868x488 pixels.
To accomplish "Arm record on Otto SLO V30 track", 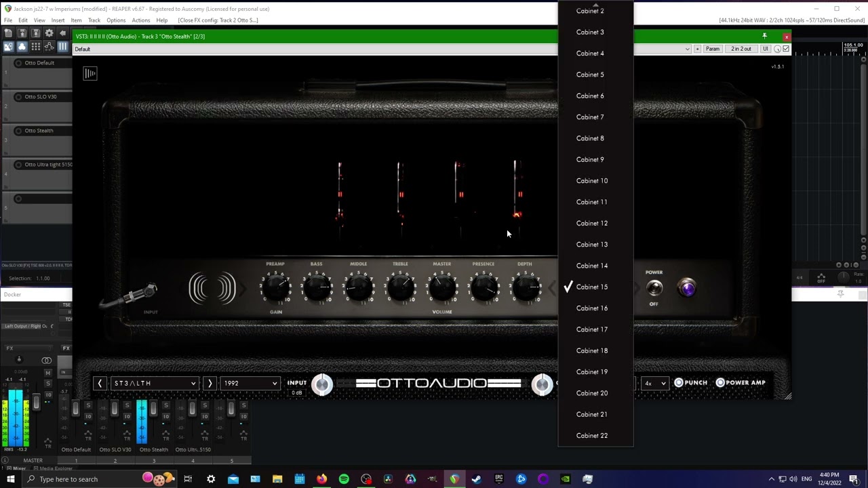I will tap(18, 97).
